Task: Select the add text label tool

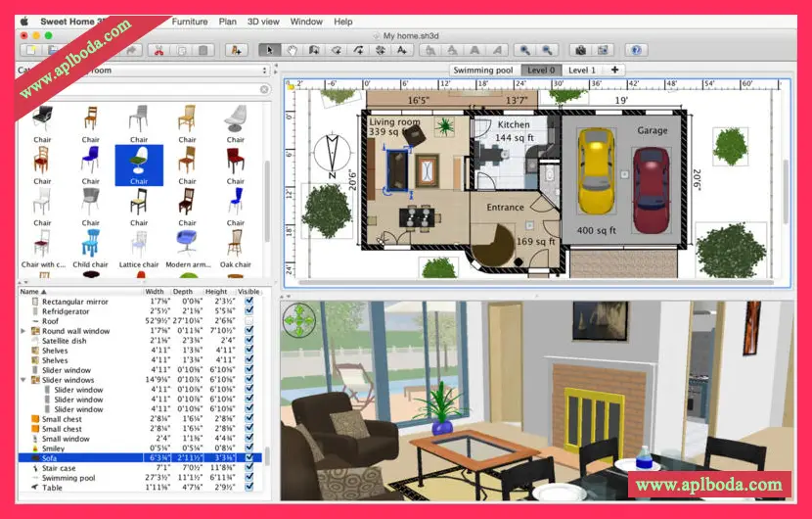Action: (x=401, y=50)
